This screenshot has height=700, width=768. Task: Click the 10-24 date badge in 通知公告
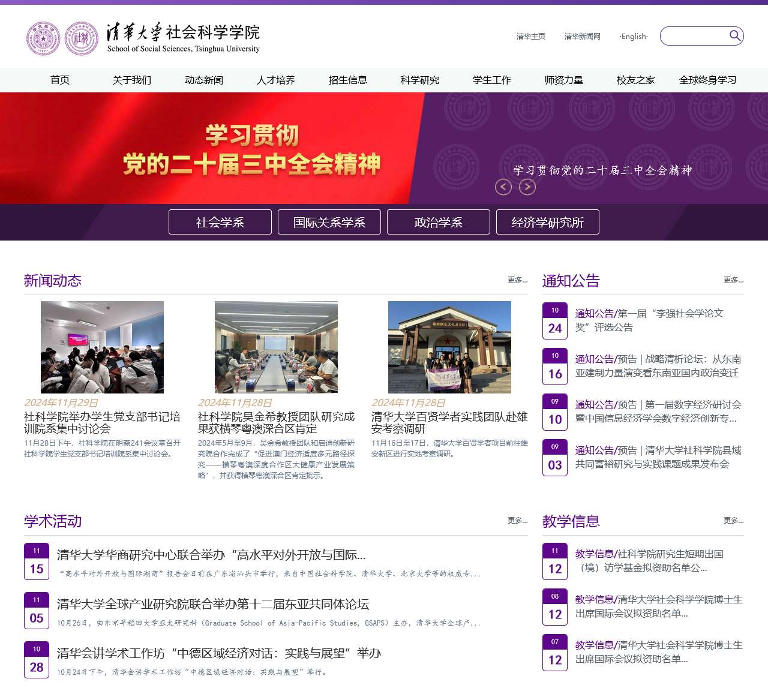click(555, 321)
